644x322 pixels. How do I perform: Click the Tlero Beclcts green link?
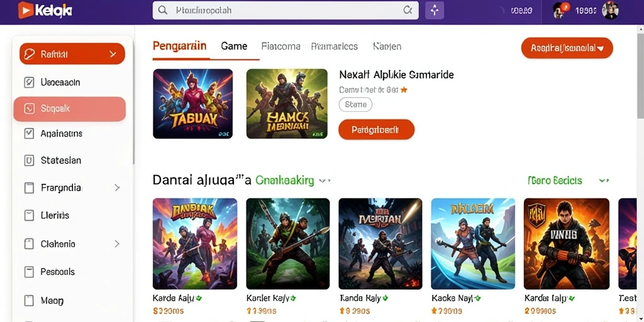click(555, 180)
